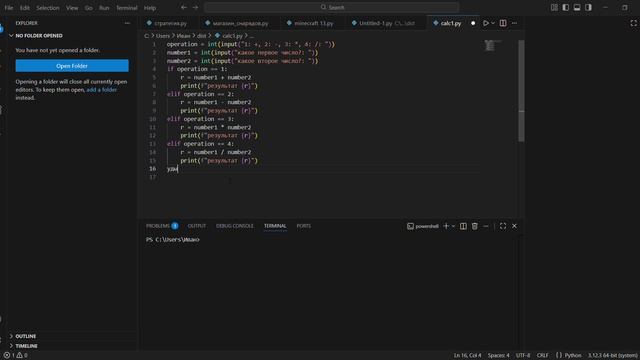This screenshot has height=360, width=640.
Task: Change end of line sequence CRLF
Action: [542, 356]
